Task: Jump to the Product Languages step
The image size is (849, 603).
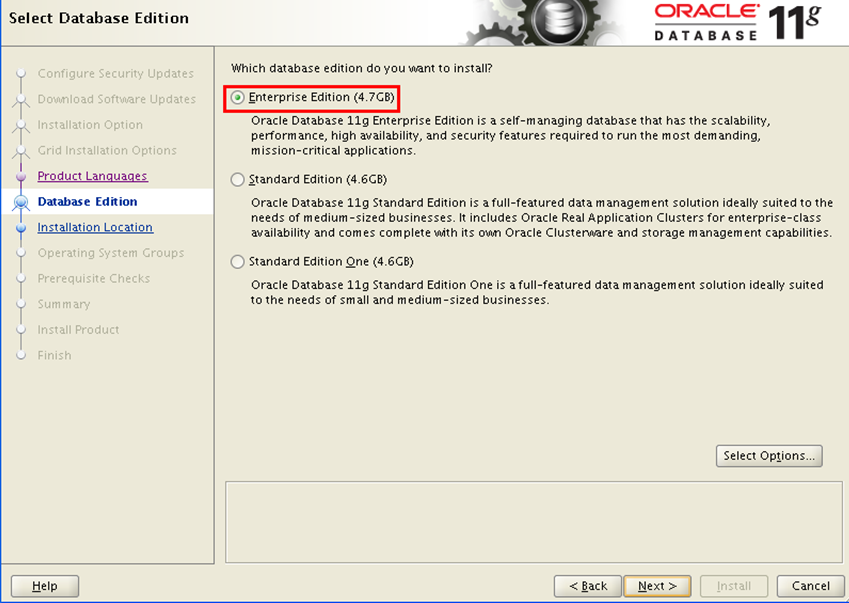Action: click(x=93, y=176)
